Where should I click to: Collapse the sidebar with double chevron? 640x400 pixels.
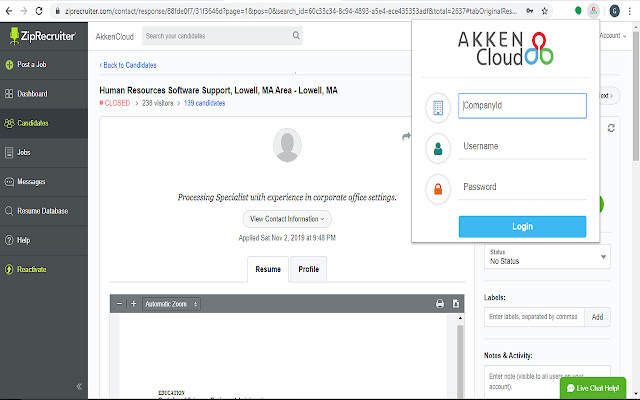pos(79,386)
